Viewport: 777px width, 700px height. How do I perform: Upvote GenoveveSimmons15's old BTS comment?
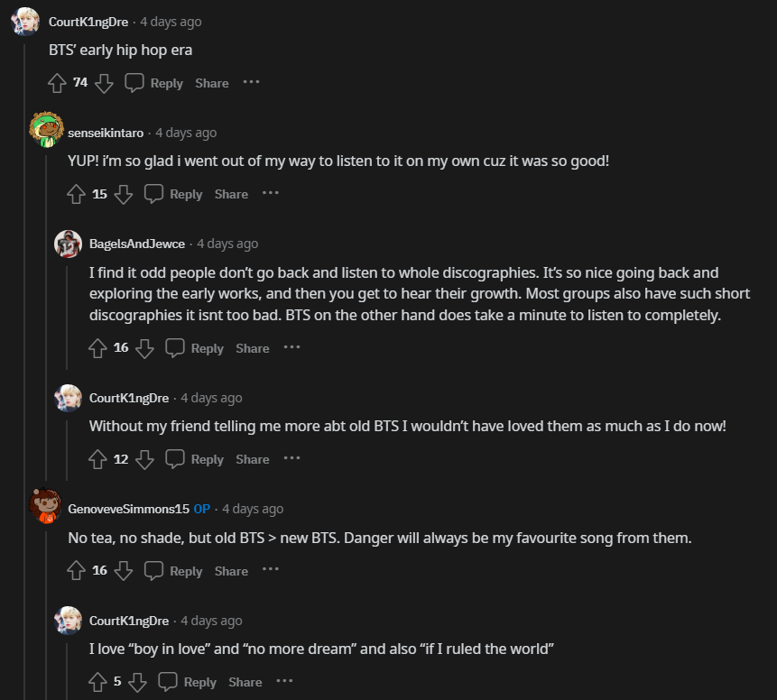(77, 571)
